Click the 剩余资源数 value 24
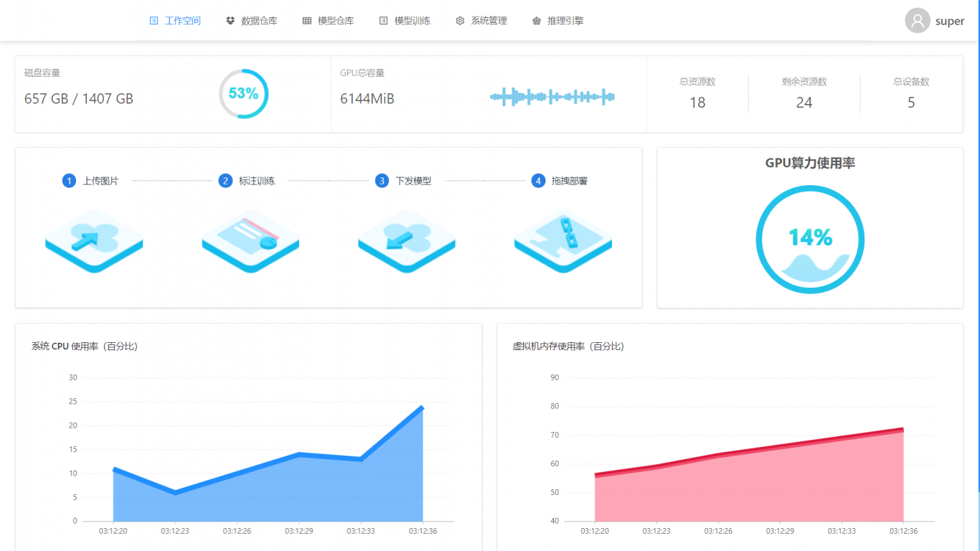980x551 pixels. (804, 103)
